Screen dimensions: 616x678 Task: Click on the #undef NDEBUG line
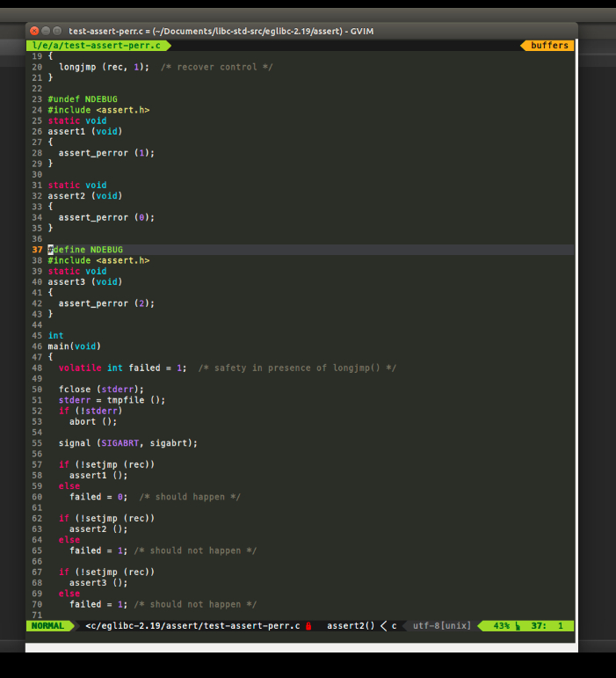pyautogui.click(x=83, y=99)
